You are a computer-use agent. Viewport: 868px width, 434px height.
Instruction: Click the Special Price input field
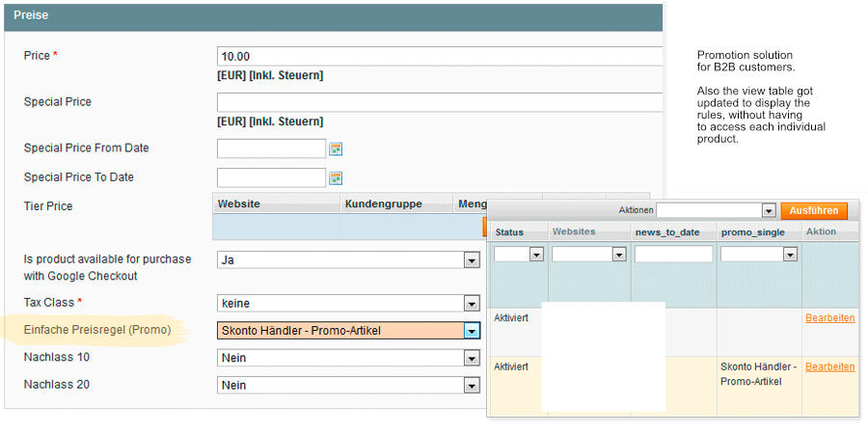pyautogui.click(x=440, y=102)
